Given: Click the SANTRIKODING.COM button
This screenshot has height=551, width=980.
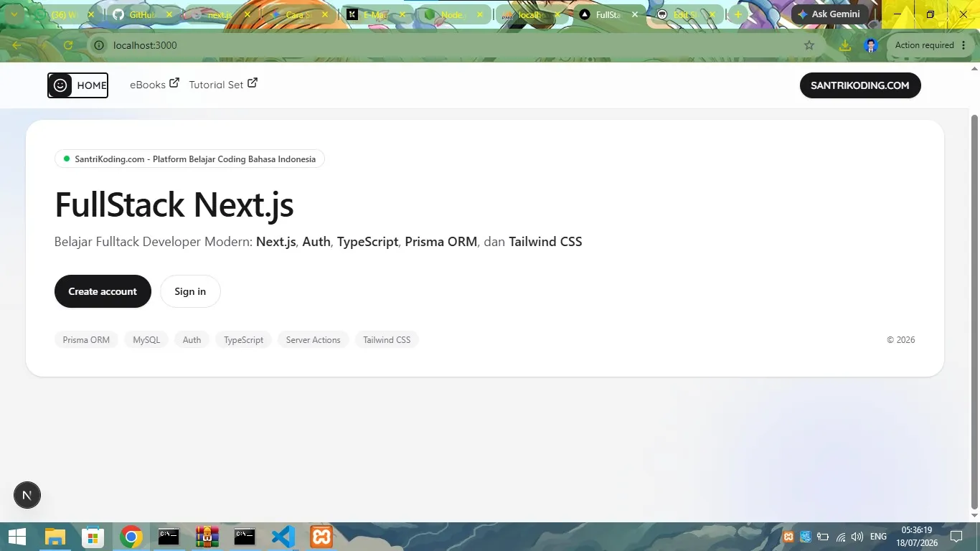Looking at the screenshot, I should (x=860, y=85).
